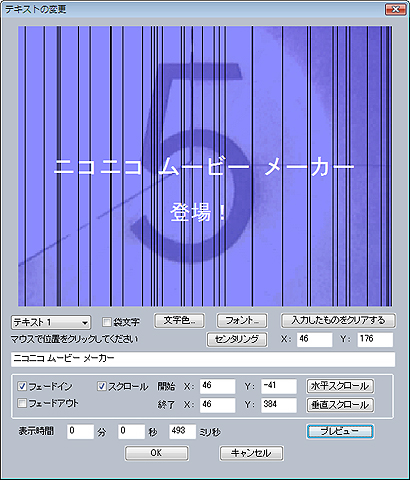
Task: Focus the 開始 X scroll start field
Action: tap(218, 386)
